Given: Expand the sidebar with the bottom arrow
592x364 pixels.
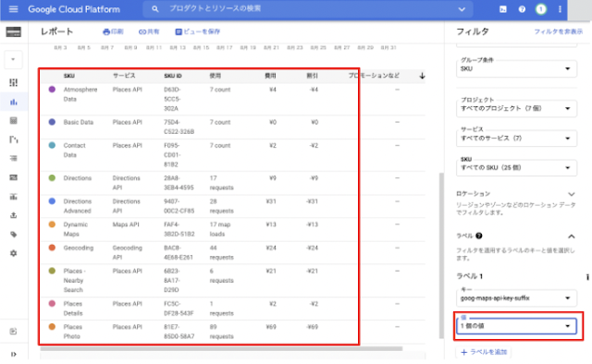Looking at the screenshot, I should pyautogui.click(x=14, y=354).
